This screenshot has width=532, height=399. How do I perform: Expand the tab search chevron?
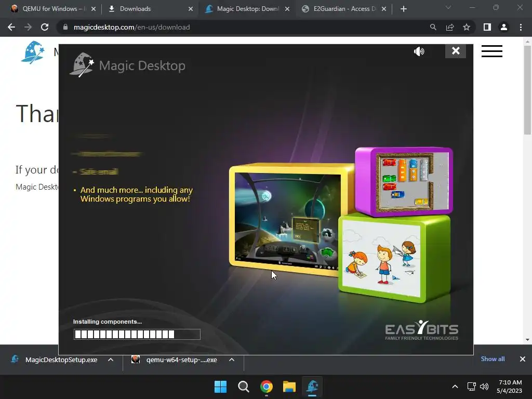pos(448,7)
